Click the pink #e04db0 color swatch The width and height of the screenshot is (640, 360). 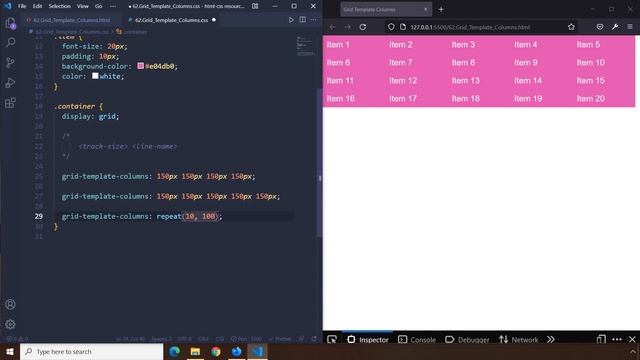pos(140,66)
